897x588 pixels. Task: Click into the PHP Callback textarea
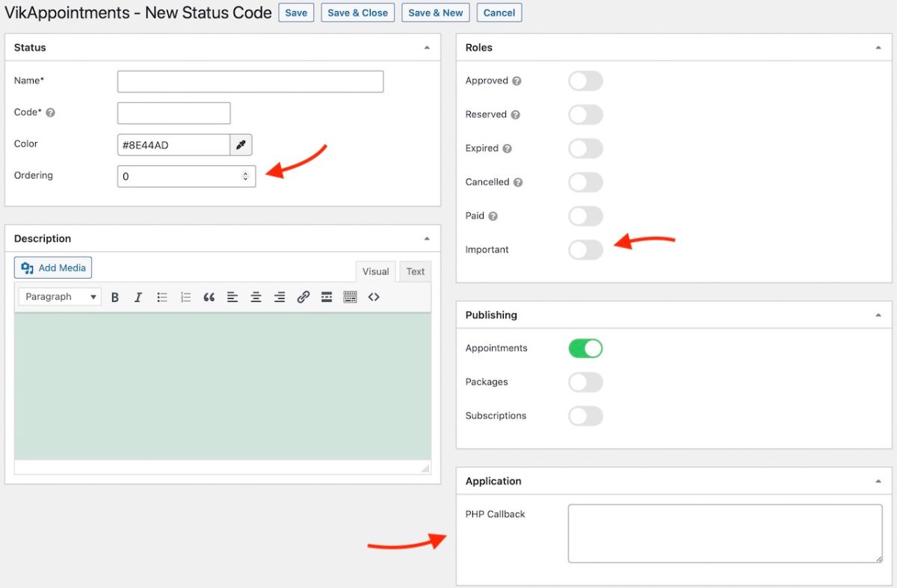[x=725, y=533]
